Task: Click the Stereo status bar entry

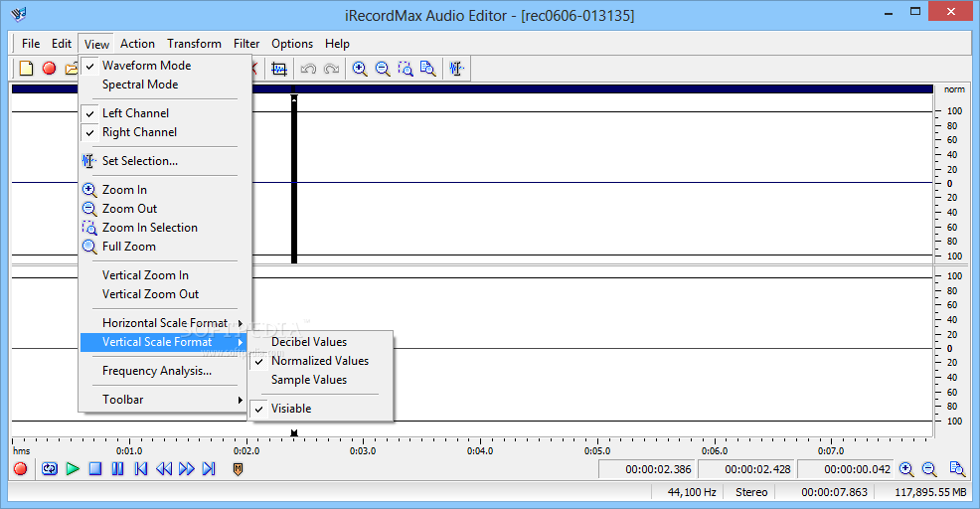Action: coord(750,492)
